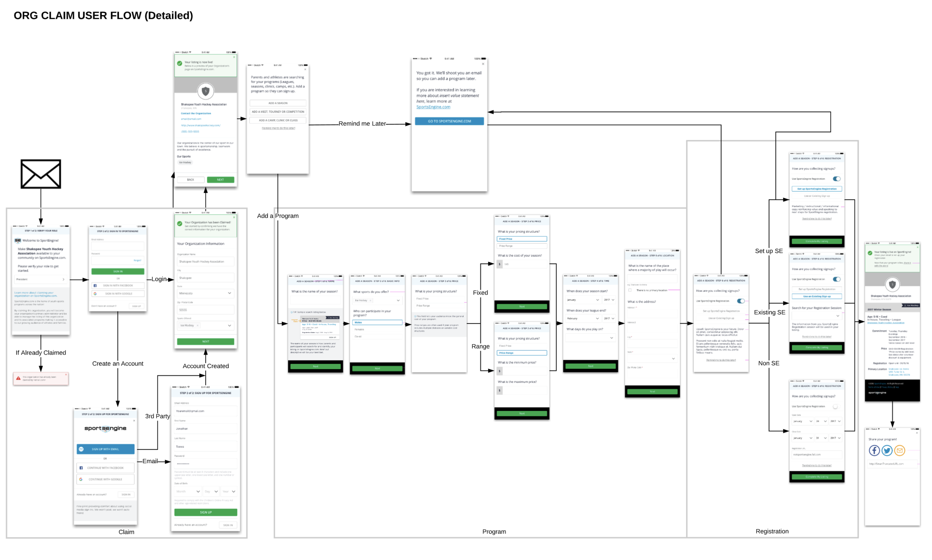Open the Year date-of-birth dropdown
Screen dimensions: 932x560
[229, 491]
